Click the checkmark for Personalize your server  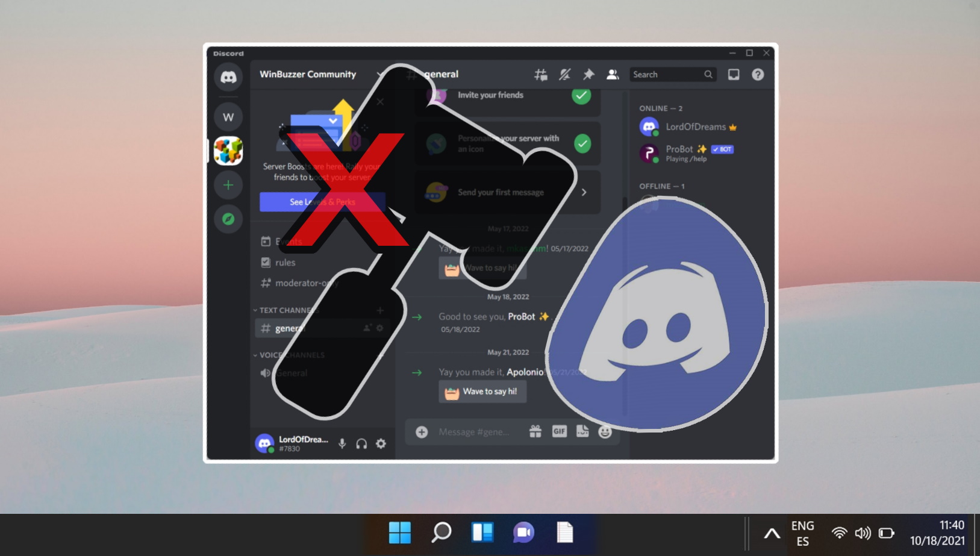tap(582, 144)
